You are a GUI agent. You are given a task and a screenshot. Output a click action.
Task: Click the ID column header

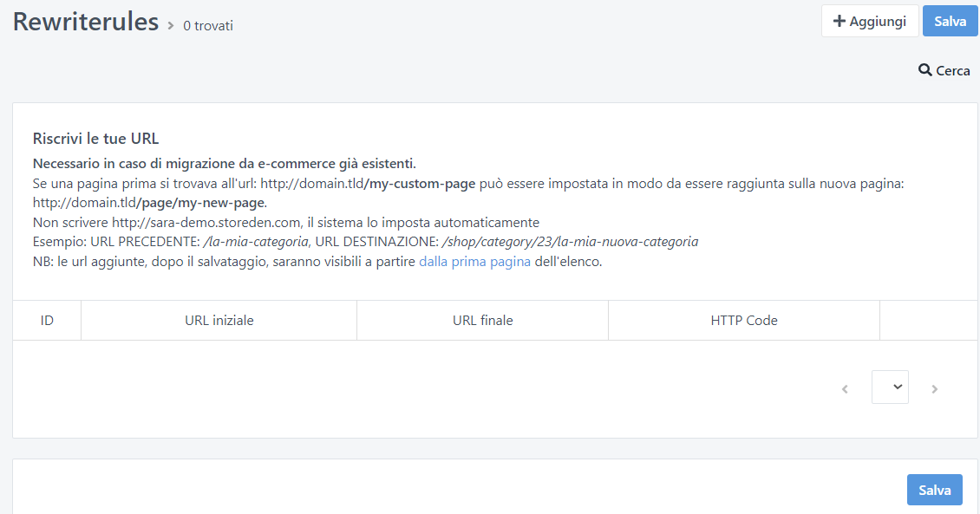pyautogui.click(x=47, y=321)
